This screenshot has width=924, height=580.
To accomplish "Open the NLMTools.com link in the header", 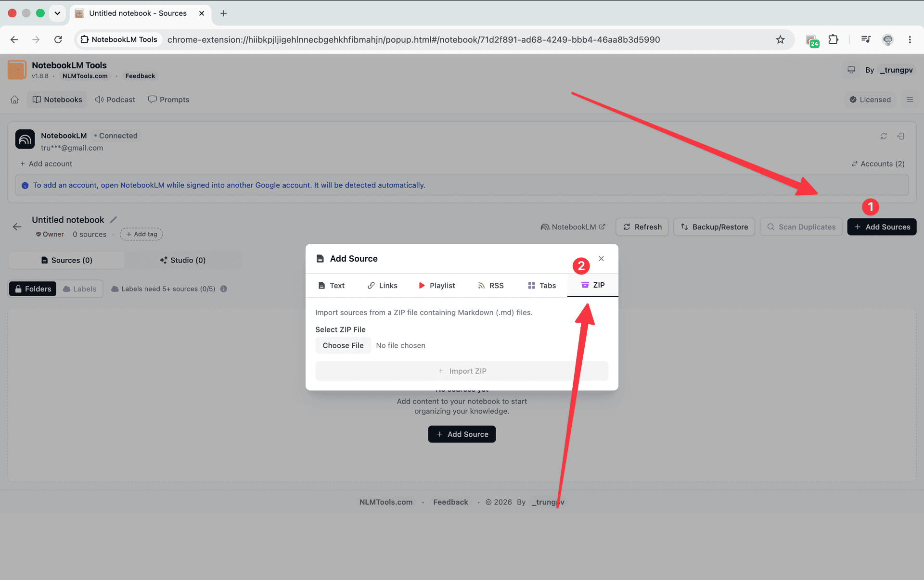I will pos(85,76).
